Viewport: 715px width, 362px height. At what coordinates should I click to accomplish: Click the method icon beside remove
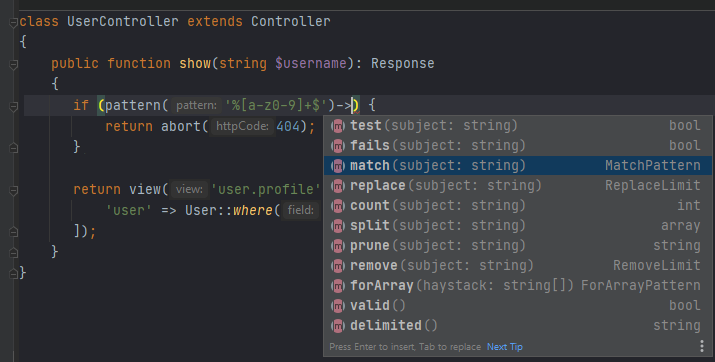[338, 266]
